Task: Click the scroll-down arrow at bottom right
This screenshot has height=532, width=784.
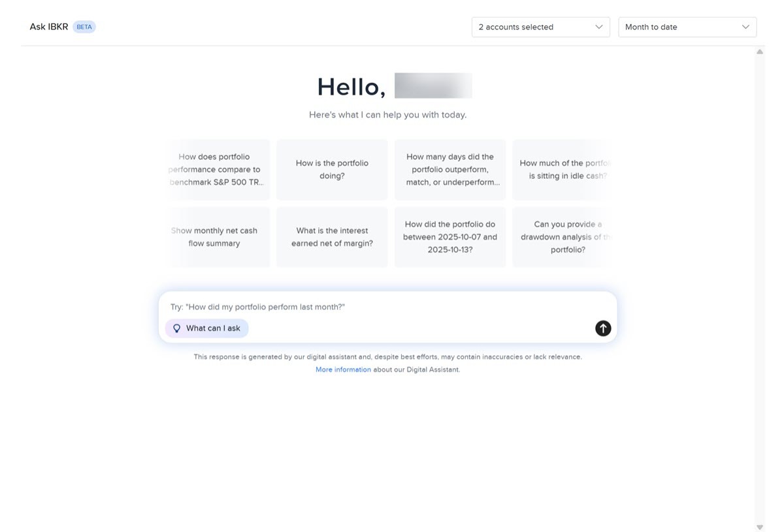Action: (x=759, y=527)
